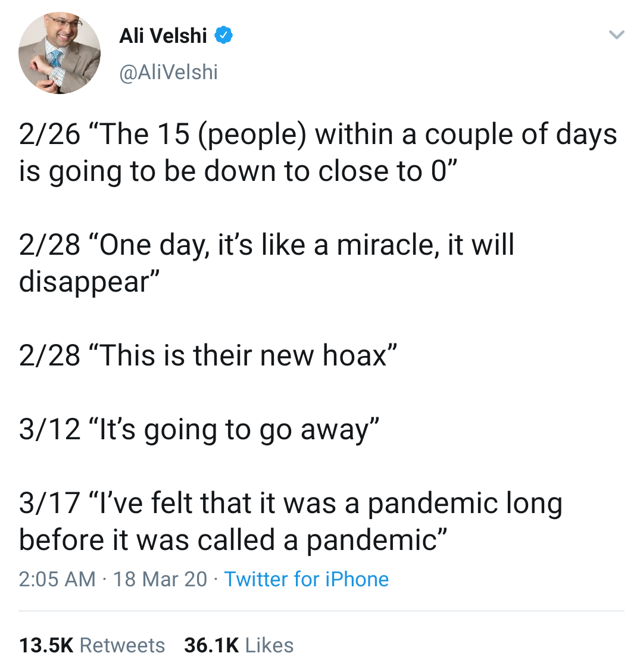Select the 2/26 "15 (people)" quote text
The width and height of the screenshot is (643, 672).
coord(318,152)
